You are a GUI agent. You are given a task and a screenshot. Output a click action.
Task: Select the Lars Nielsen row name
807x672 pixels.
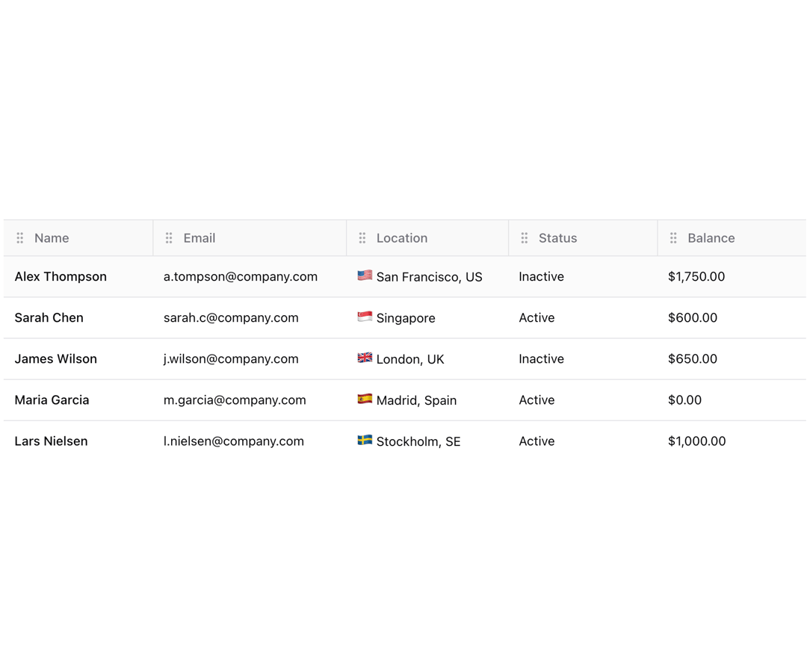(51, 441)
